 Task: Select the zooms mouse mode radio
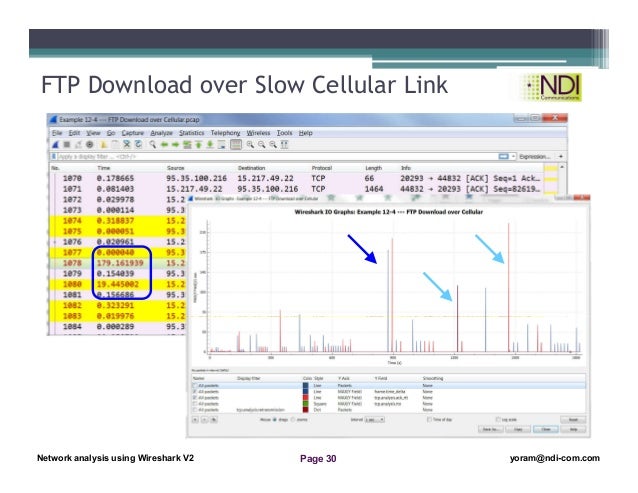(x=293, y=419)
